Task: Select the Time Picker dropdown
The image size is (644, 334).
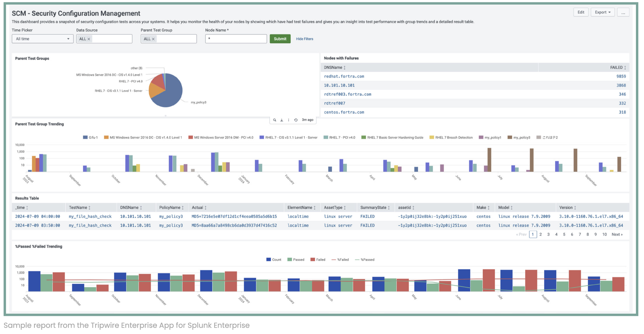Action: pos(41,39)
